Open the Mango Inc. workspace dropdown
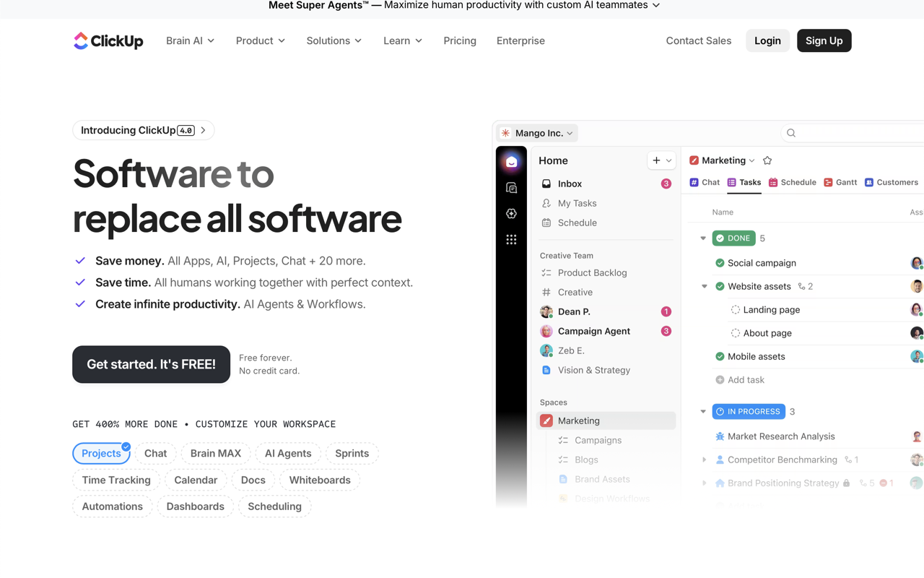Screen dimensions: 924x578 [570, 133]
